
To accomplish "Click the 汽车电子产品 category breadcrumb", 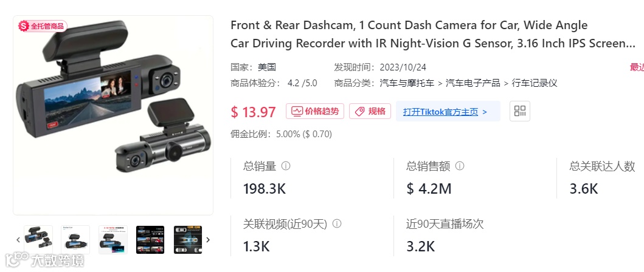I will [x=473, y=83].
